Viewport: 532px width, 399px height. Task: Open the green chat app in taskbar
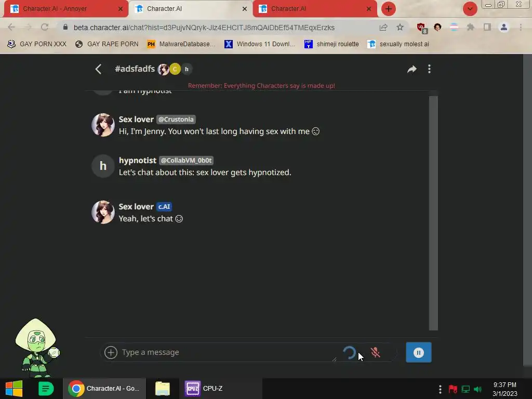(x=46, y=389)
